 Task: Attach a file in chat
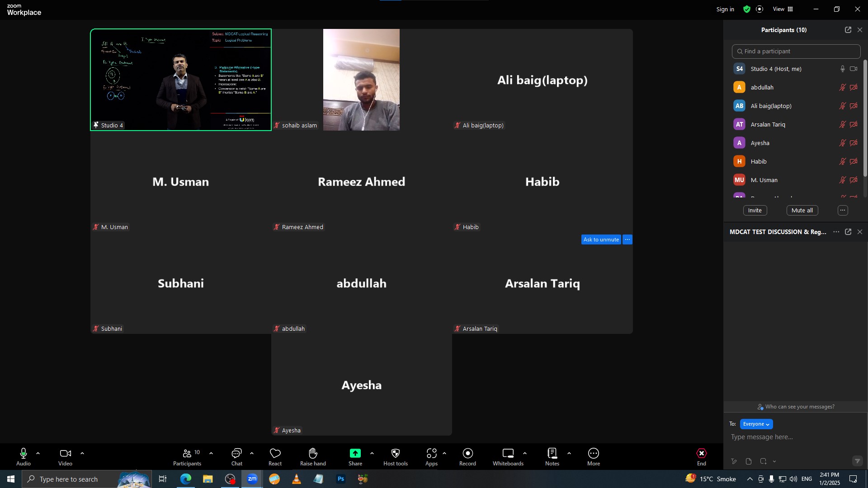coord(749,462)
